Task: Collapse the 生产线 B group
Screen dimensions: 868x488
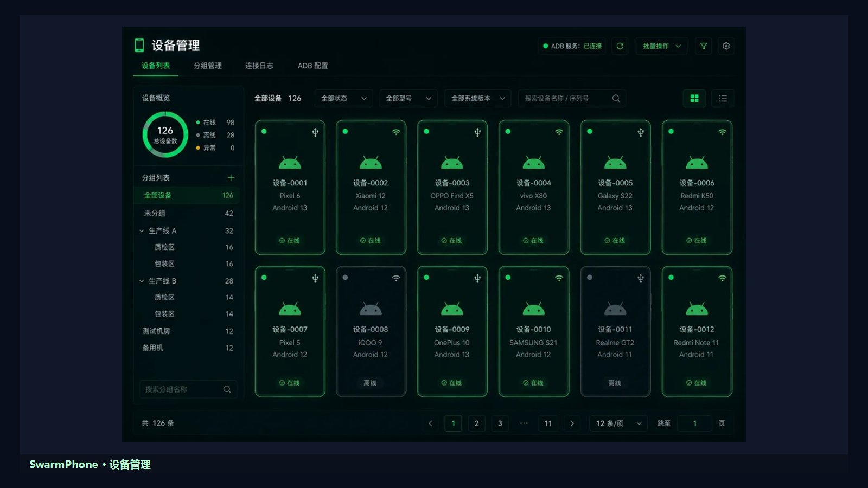Action: pyautogui.click(x=142, y=281)
